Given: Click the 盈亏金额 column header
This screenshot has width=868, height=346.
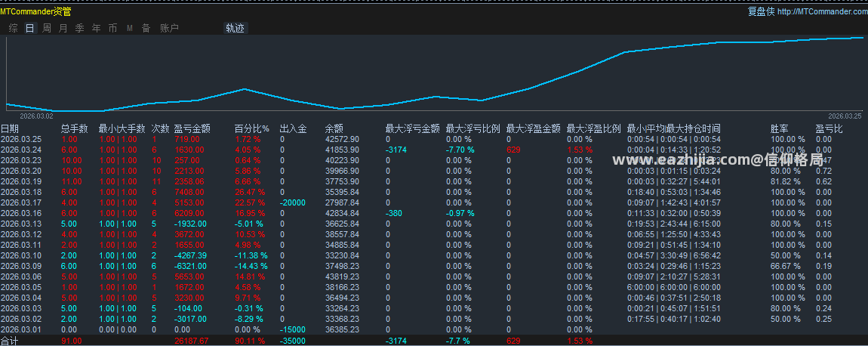Looking at the screenshot, I should click(x=192, y=128).
